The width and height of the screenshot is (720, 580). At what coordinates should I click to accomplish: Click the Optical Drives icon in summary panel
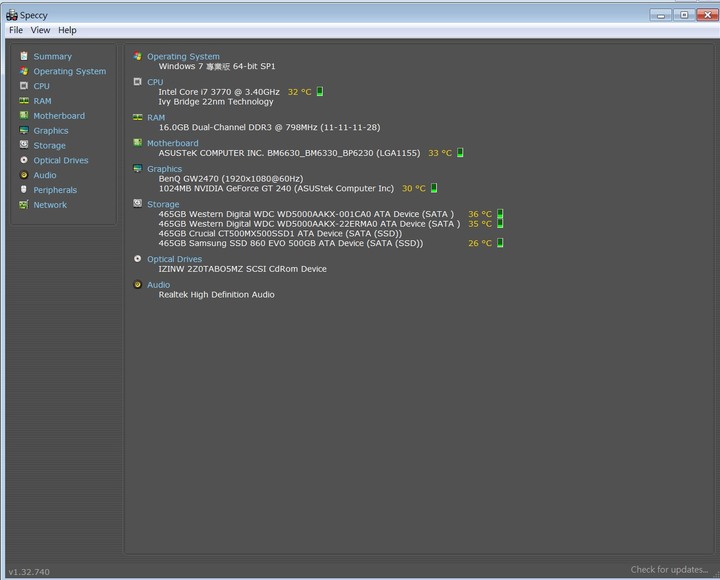[x=137, y=259]
